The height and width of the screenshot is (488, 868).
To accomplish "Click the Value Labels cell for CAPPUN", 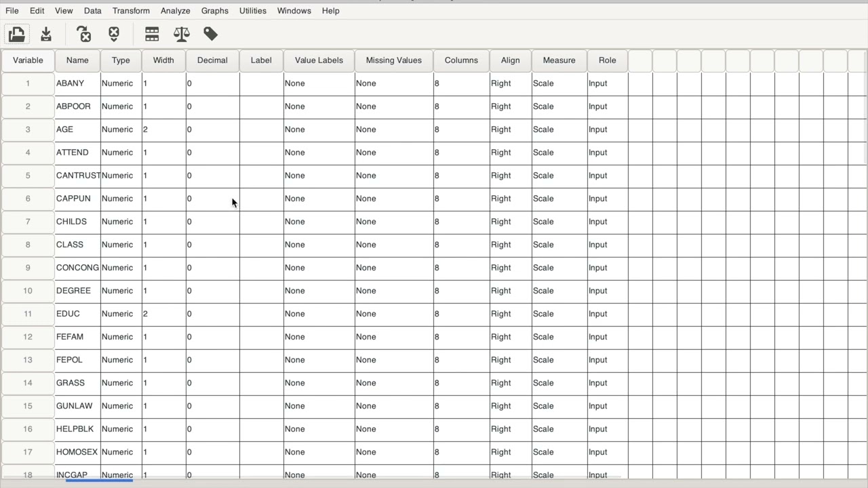I will (x=319, y=199).
